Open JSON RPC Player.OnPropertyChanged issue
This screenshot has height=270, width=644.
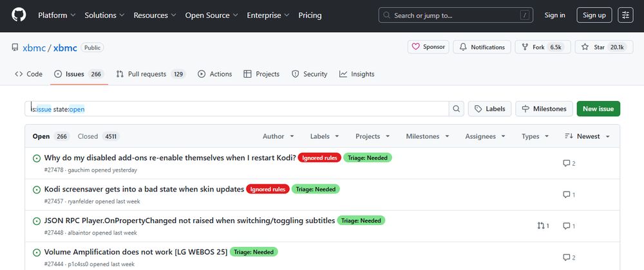pos(190,221)
